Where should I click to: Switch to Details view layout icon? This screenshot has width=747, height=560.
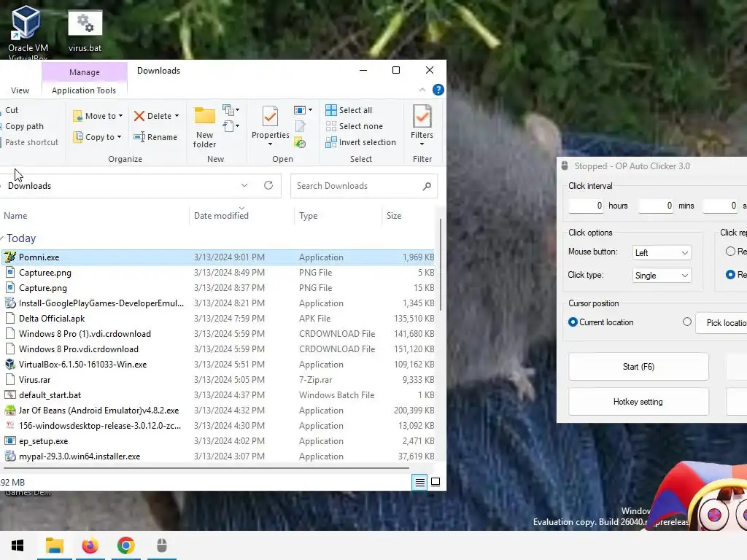click(x=419, y=483)
